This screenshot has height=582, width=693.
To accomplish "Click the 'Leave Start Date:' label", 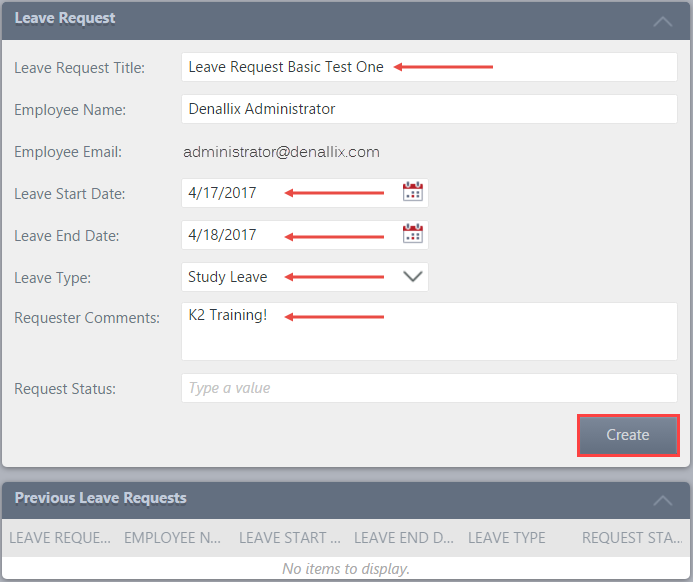I will click(x=70, y=194).
